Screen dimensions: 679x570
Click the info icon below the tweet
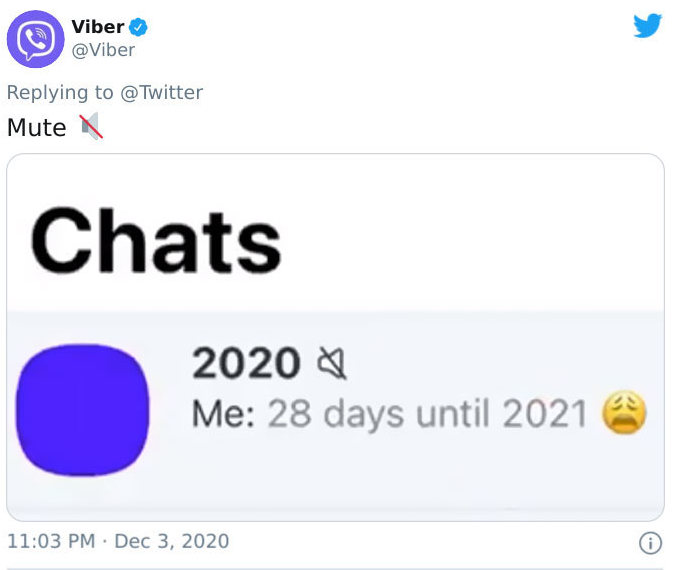tap(649, 543)
